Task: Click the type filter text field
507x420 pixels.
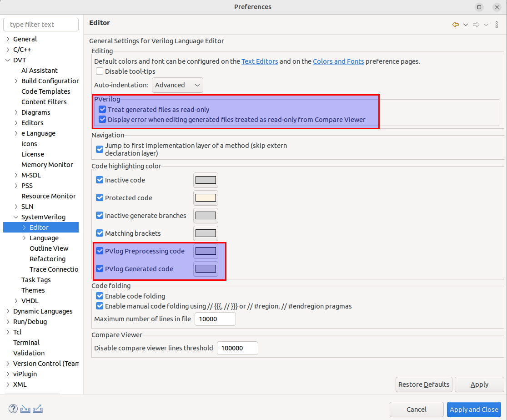Action: [40, 24]
